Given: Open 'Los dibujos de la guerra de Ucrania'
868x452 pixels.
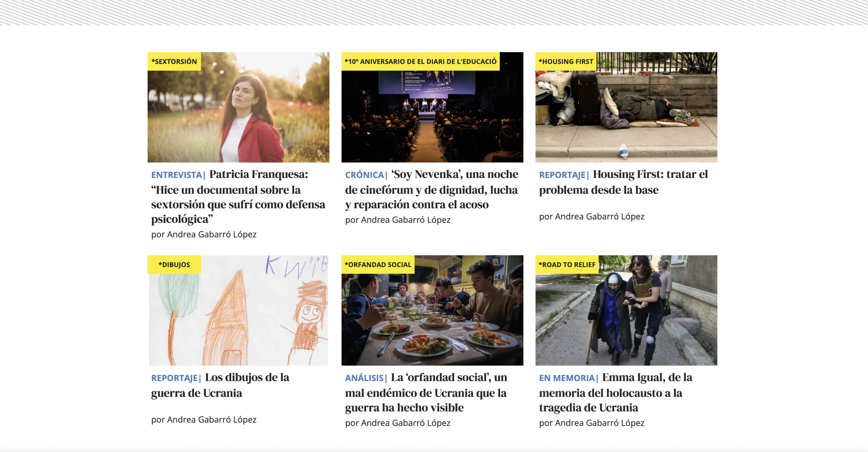Looking at the screenshot, I should (220, 385).
